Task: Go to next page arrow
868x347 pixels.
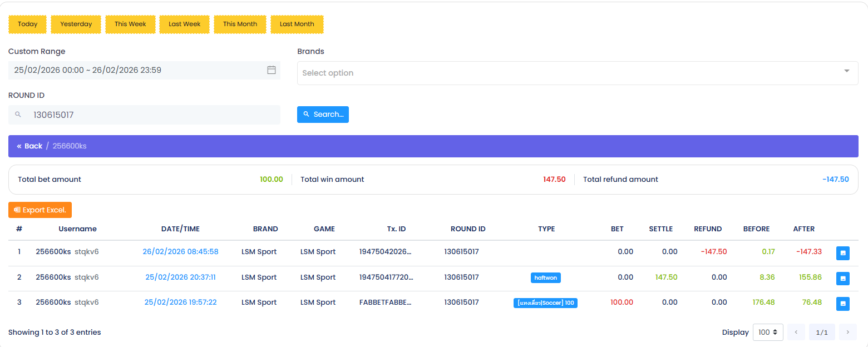Action: click(847, 332)
